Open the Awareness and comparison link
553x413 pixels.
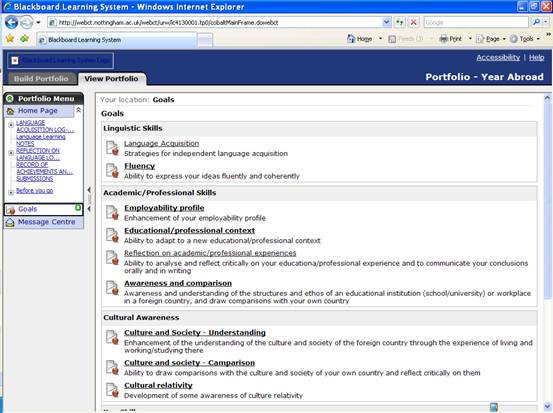(x=178, y=283)
